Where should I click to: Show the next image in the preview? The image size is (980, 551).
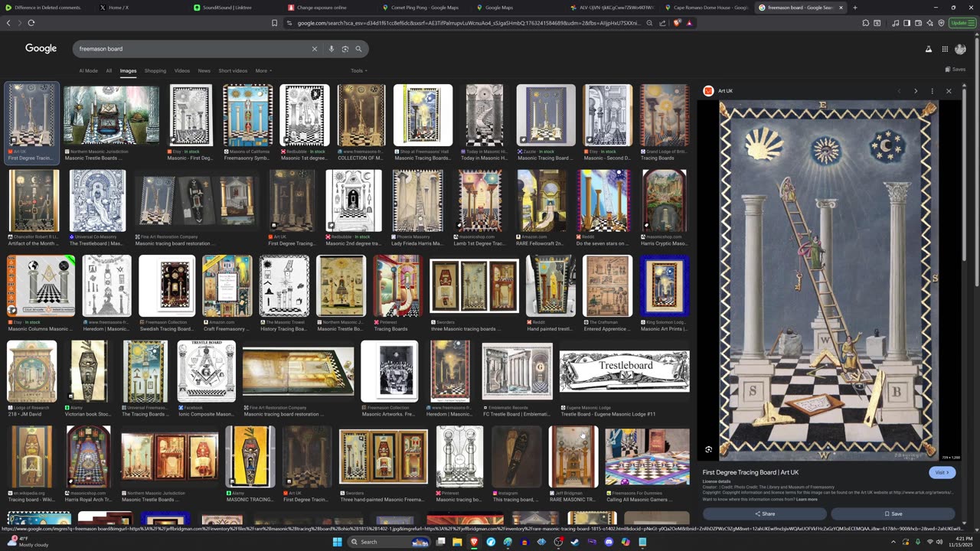tap(915, 91)
